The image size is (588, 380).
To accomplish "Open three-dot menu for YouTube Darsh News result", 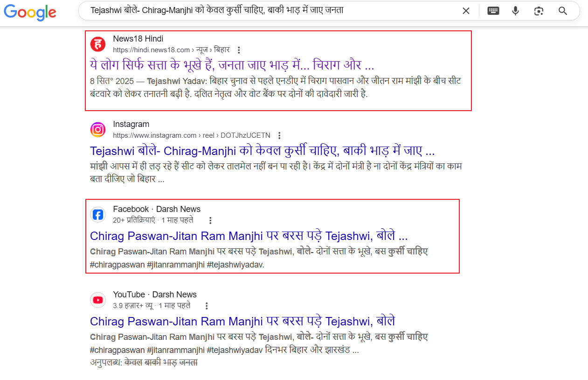I will [x=207, y=306].
